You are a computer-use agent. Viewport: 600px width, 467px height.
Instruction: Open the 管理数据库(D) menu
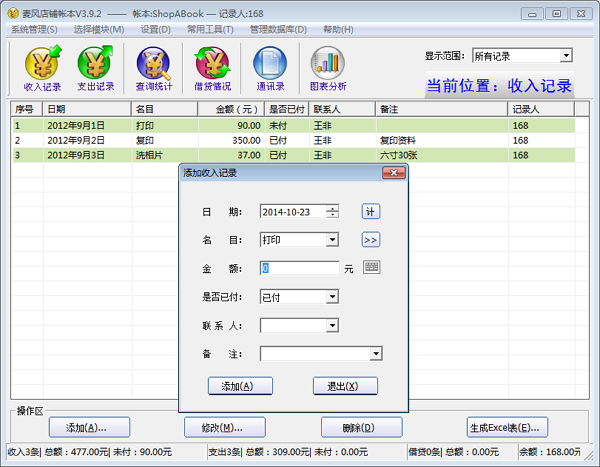[x=278, y=29]
